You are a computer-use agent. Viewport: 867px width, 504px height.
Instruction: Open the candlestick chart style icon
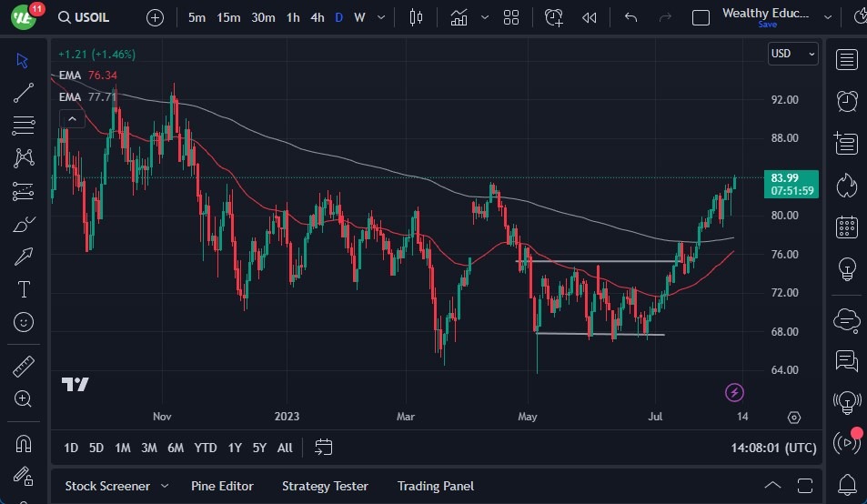point(417,17)
